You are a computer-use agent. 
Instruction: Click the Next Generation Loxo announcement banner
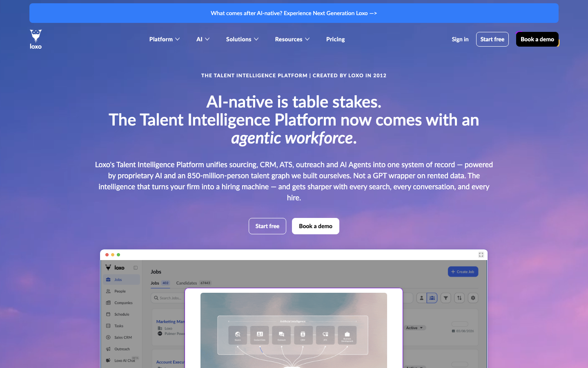294,13
